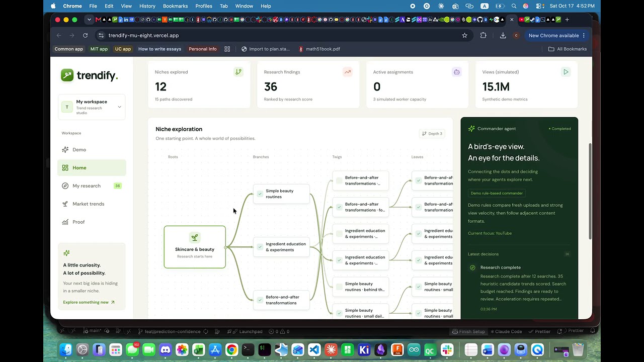644x362 pixels.
Task: Open the math51book.pdf bookmark
Action: (x=319, y=49)
